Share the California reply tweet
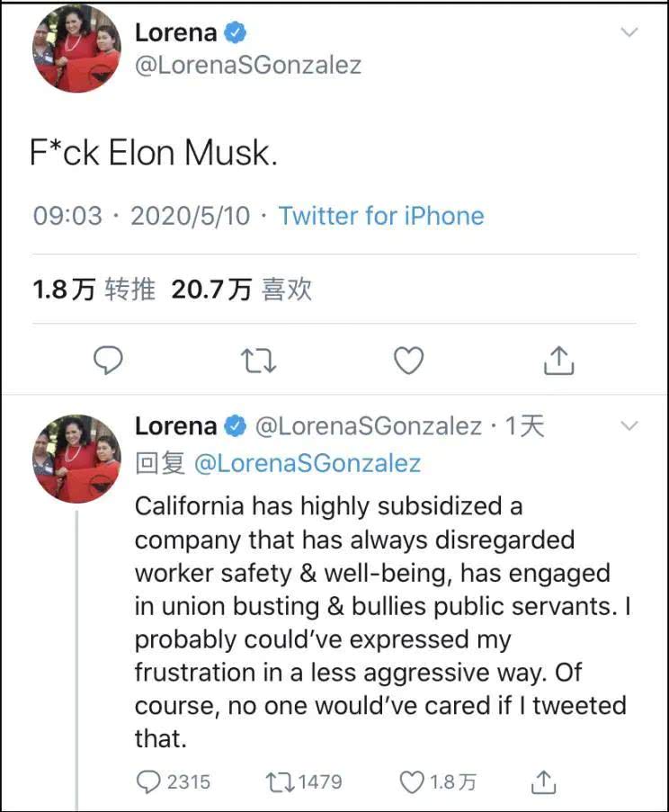669x812 pixels. 542,781
